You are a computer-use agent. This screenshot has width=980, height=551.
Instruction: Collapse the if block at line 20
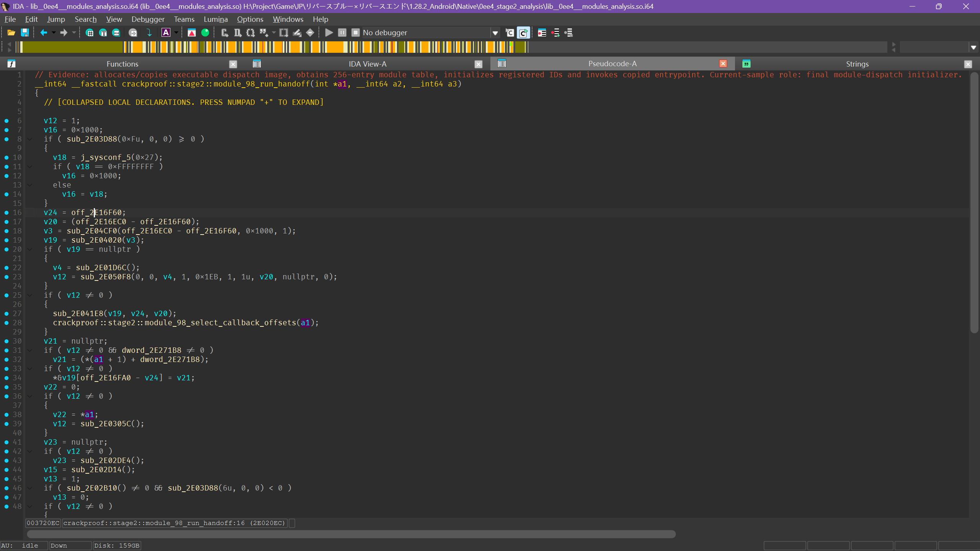[x=29, y=249]
